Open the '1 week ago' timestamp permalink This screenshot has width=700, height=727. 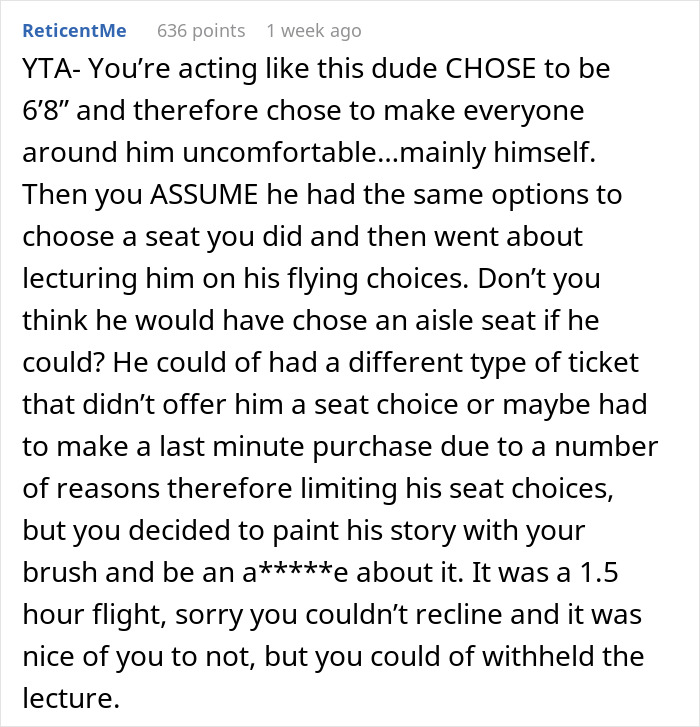click(313, 31)
